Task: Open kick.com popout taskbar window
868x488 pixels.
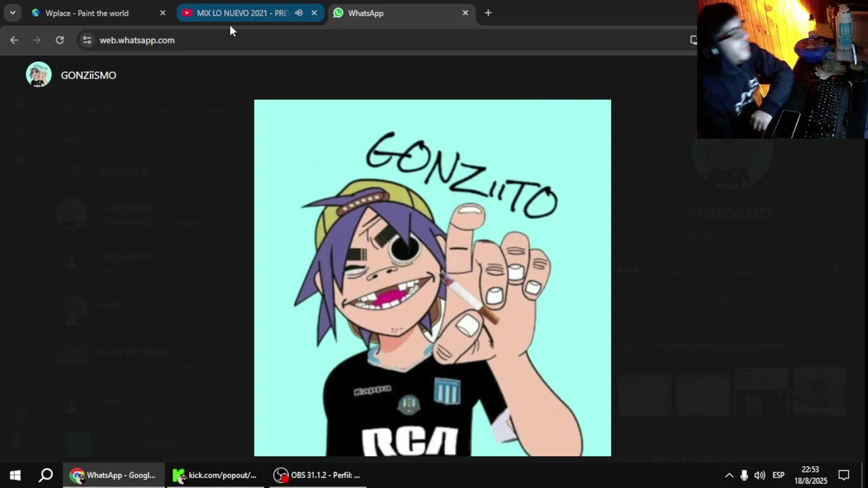Action: tap(216, 475)
